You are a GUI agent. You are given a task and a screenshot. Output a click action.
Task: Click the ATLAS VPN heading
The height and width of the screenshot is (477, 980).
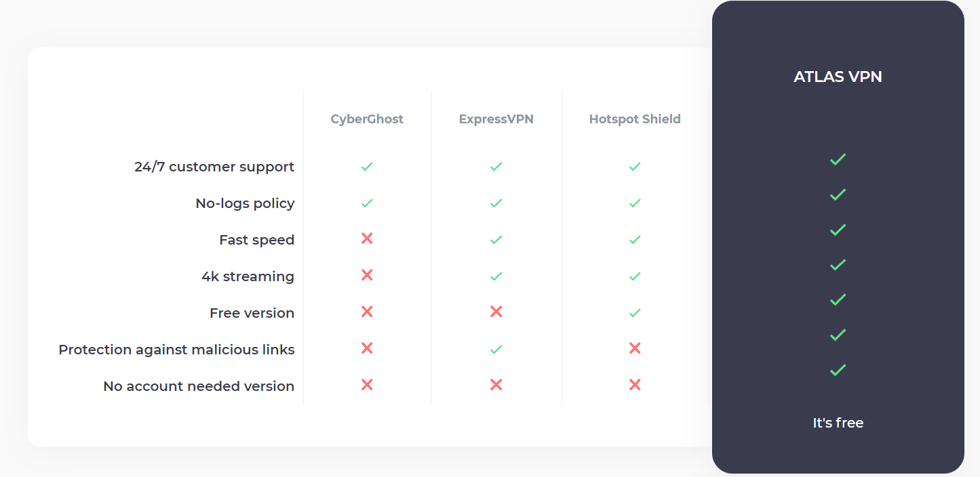[838, 77]
